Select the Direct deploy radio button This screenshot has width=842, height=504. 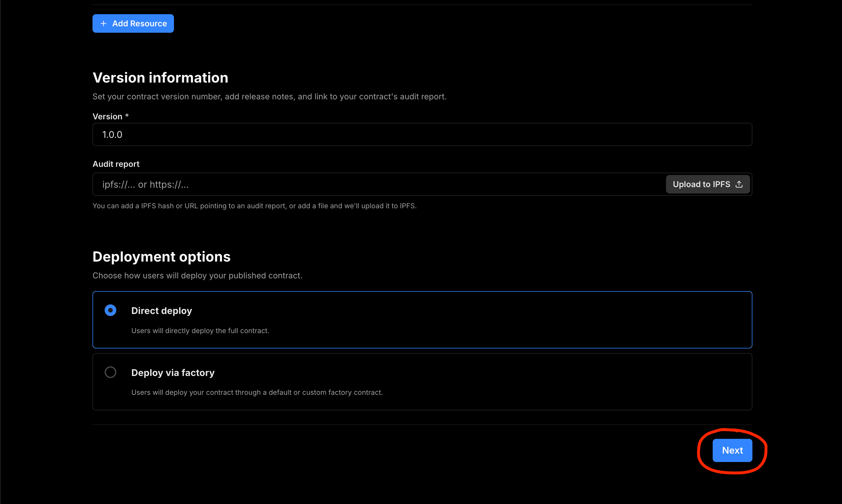pyautogui.click(x=110, y=311)
